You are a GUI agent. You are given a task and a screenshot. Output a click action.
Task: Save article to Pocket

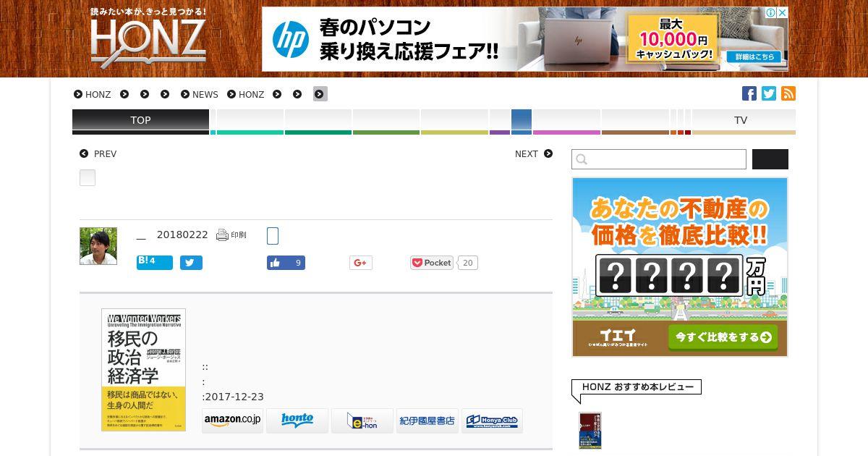(x=431, y=263)
